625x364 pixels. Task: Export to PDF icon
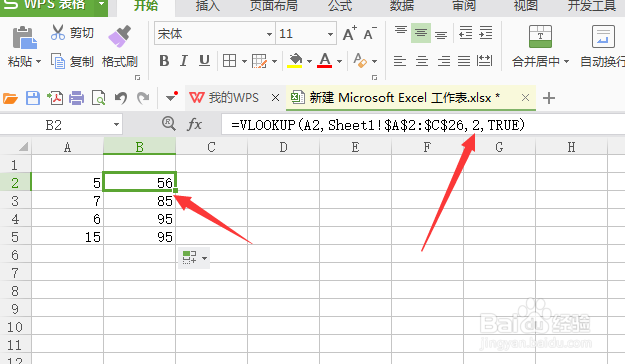[x=55, y=98]
